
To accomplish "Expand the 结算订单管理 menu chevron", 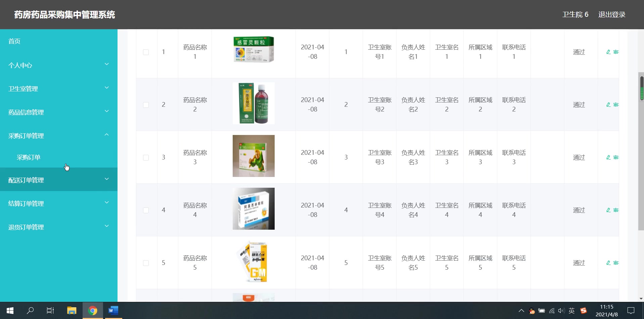I will [x=107, y=202].
